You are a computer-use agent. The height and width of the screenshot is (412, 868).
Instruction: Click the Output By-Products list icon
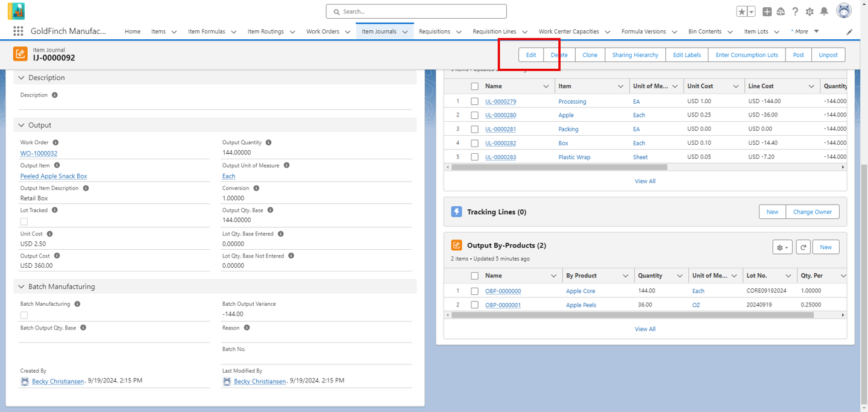click(457, 246)
